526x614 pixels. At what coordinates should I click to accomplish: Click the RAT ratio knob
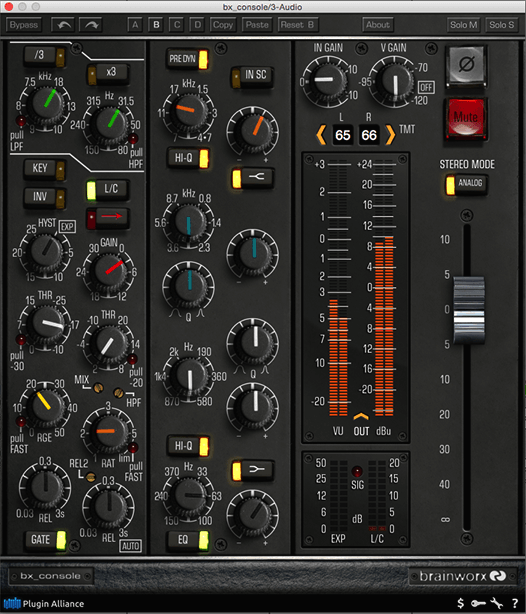tap(111, 431)
